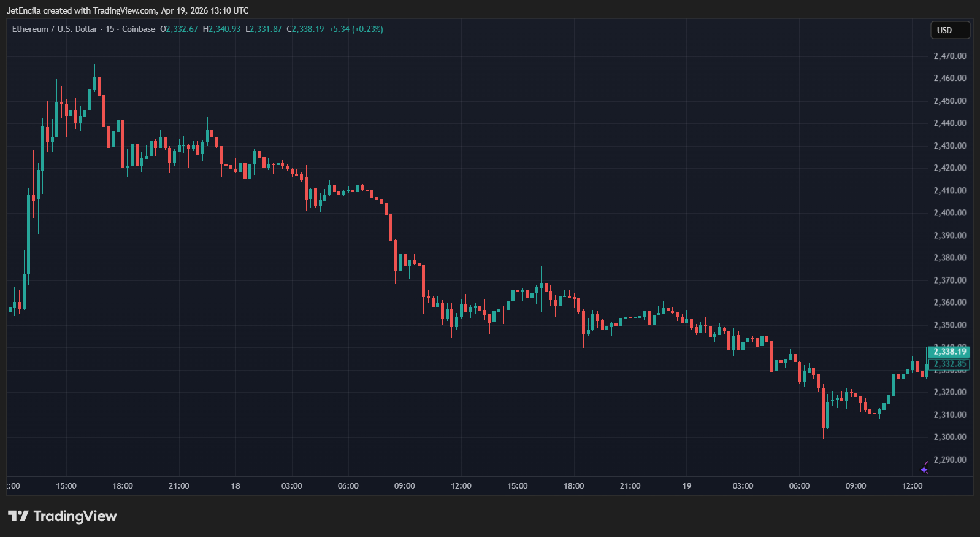
Task: Click the Ethereum / U.S. Dollar symbol title
Action: coord(55,29)
